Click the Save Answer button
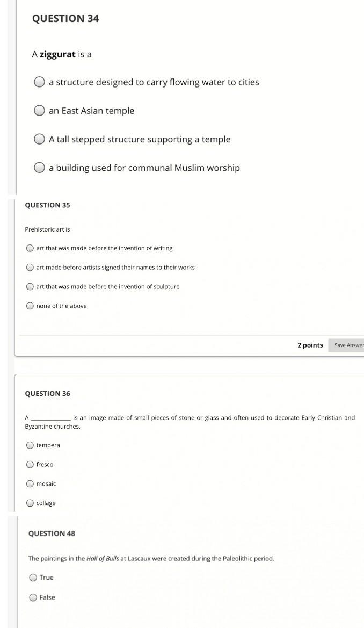This screenshot has width=364, height=628. (348, 345)
